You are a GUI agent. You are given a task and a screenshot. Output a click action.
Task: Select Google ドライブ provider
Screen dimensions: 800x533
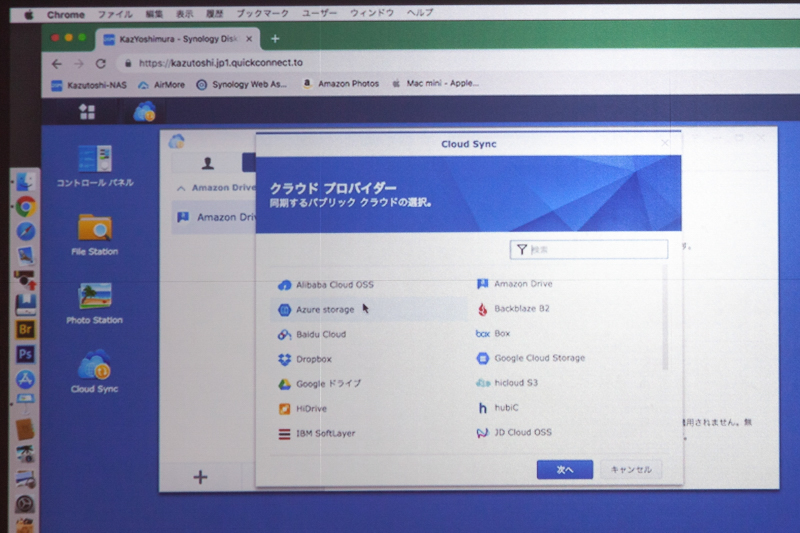[319, 384]
